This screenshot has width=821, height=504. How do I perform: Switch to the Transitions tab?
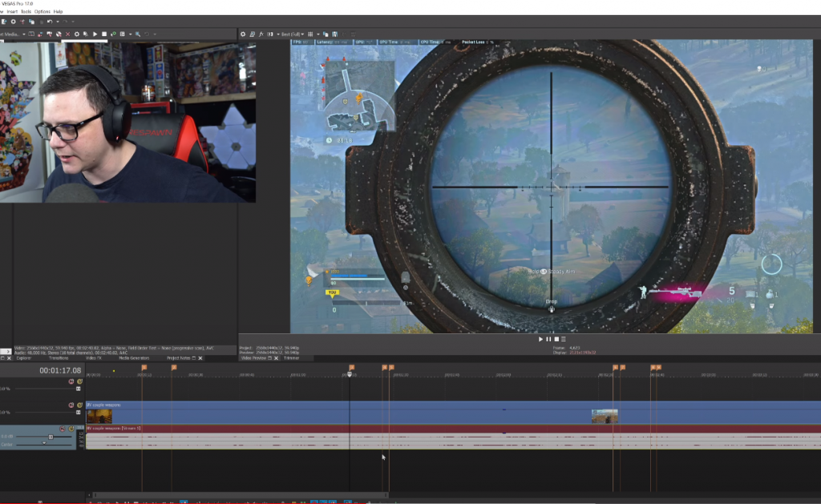[x=58, y=358]
